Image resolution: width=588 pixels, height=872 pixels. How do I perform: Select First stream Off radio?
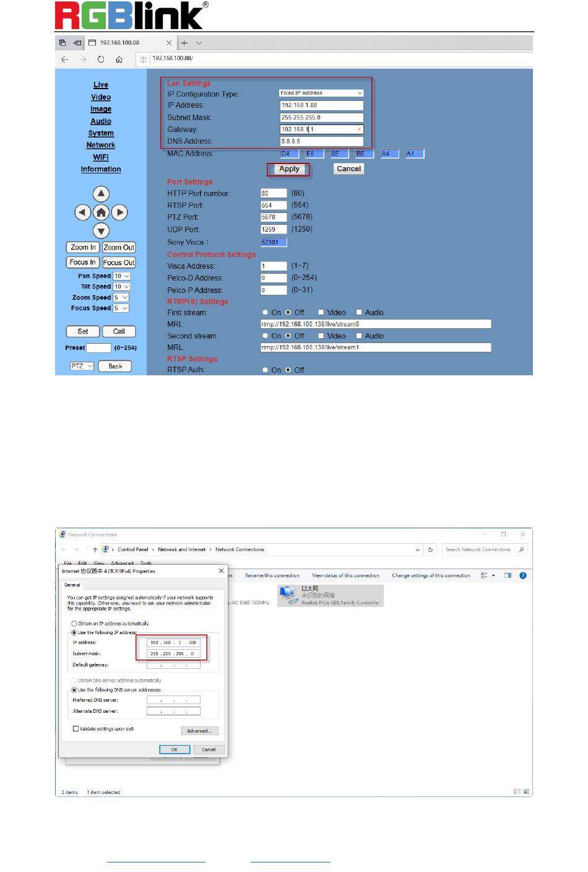tap(288, 313)
